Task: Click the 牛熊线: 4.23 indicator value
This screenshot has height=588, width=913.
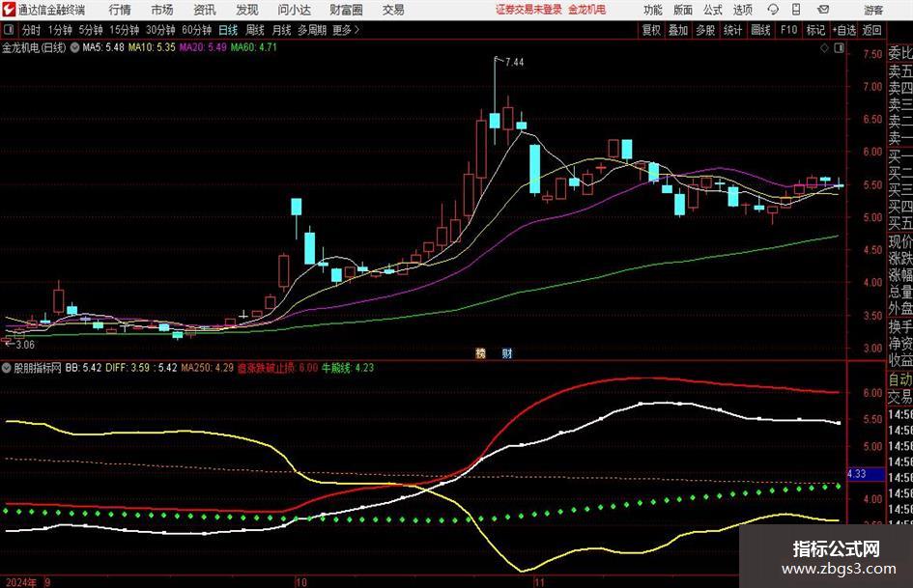Action: (x=348, y=368)
